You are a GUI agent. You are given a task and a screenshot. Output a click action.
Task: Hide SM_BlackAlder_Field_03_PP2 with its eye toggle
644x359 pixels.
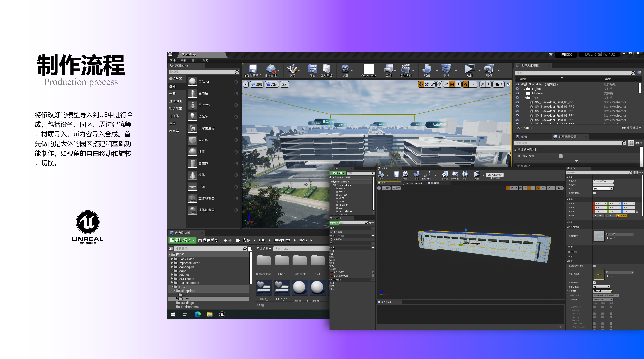tap(517, 107)
